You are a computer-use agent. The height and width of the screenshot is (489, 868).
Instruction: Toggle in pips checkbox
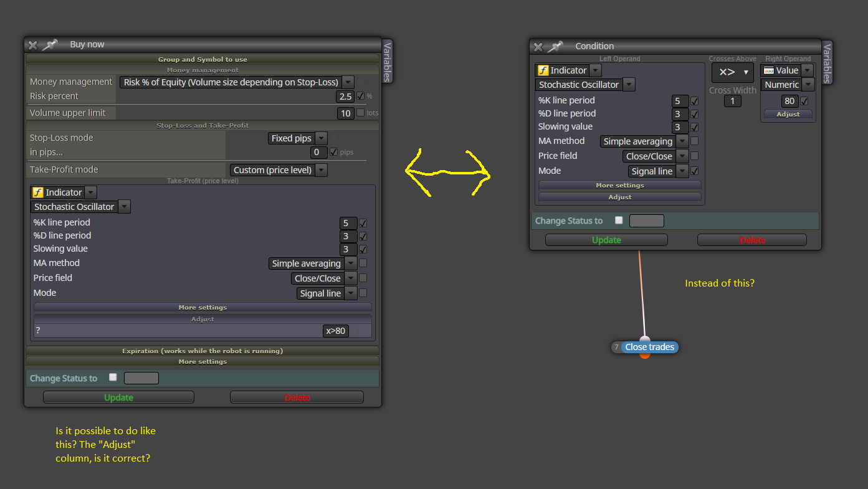[x=334, y=152]
